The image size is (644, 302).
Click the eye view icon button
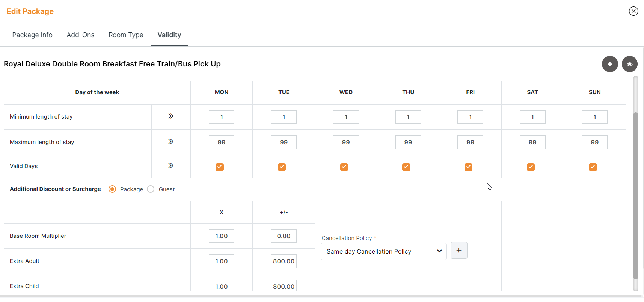(629, 64)
